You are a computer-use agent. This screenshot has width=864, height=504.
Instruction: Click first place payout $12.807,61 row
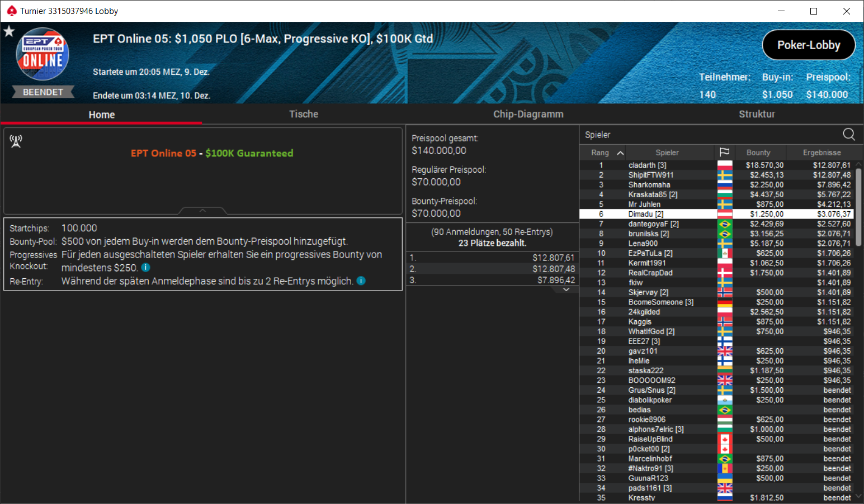(x=492, y=258)
